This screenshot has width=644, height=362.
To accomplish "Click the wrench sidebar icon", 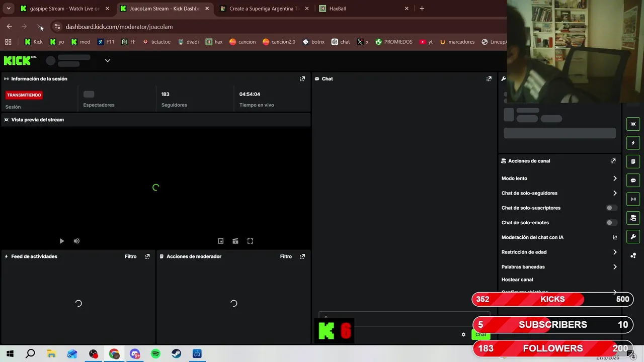I will pyautogui.click(x=633, y=237).
